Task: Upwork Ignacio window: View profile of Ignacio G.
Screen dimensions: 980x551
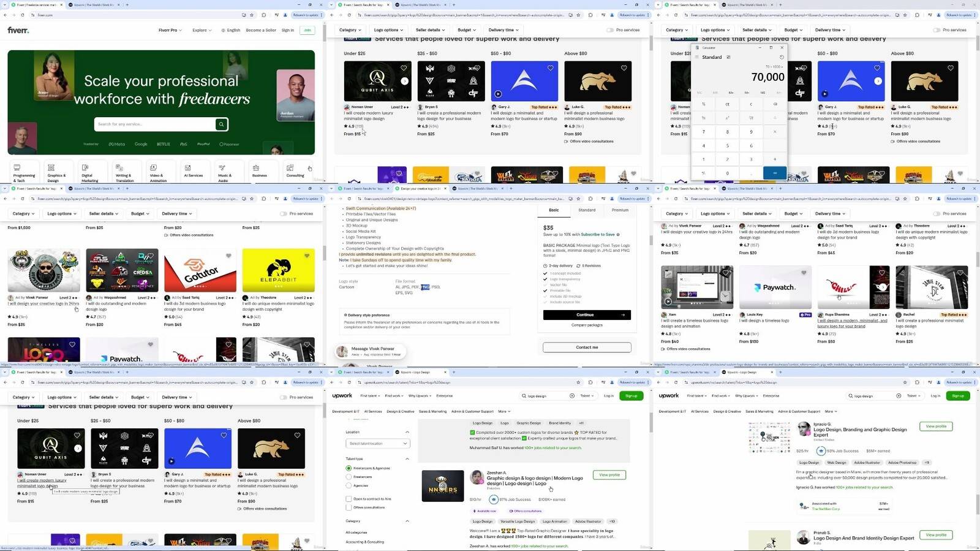Action: pos(936,426)
